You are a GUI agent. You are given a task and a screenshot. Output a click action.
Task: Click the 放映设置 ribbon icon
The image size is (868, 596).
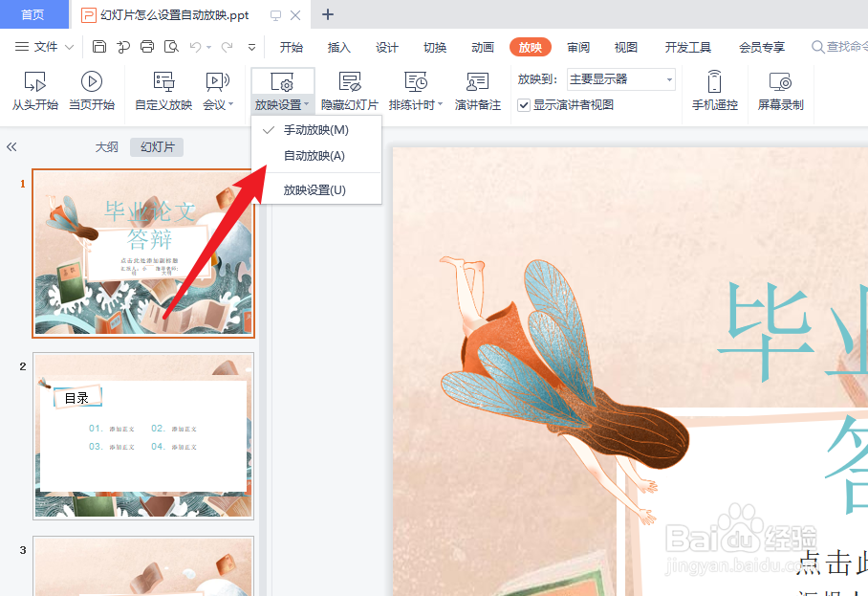(282, 82)
